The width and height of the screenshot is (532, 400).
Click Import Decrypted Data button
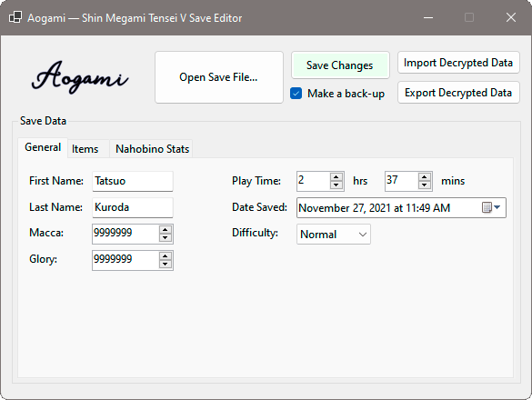[458, 63]
